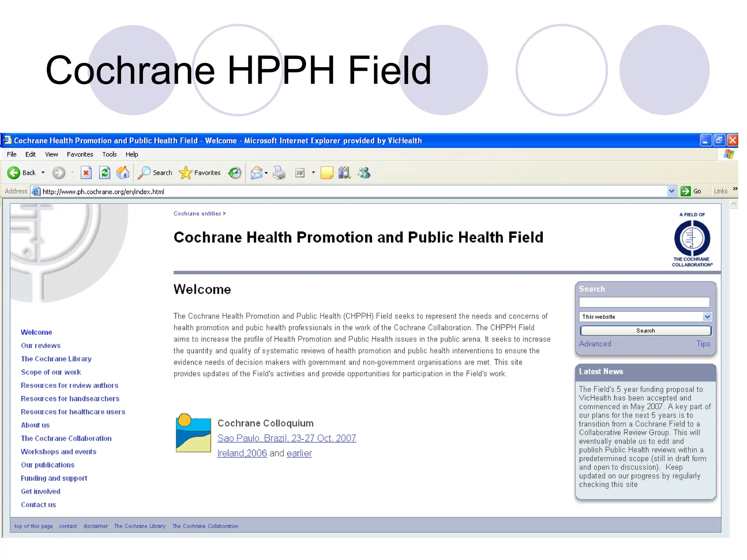Click the yellow Discuss note icon
Viewport: 747px width, 560px height.
pyautogui.click(x=327, y=172)
